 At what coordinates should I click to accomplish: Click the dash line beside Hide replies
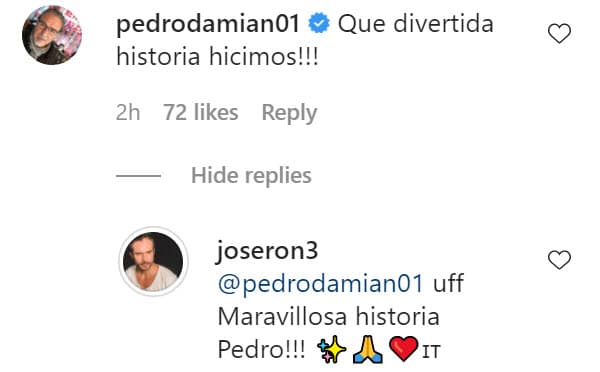[138, 176]
